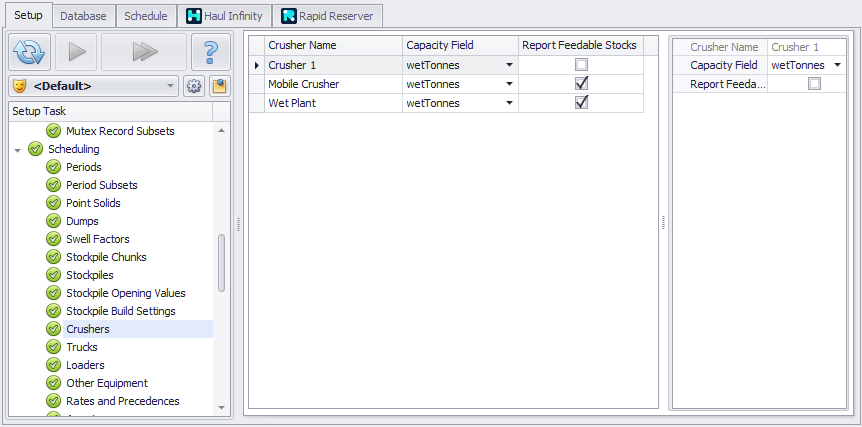The width and height of the screenshot is (862, 427).
Task: Collapse the Scheduling tree node
Action: [x=18, y=149]
